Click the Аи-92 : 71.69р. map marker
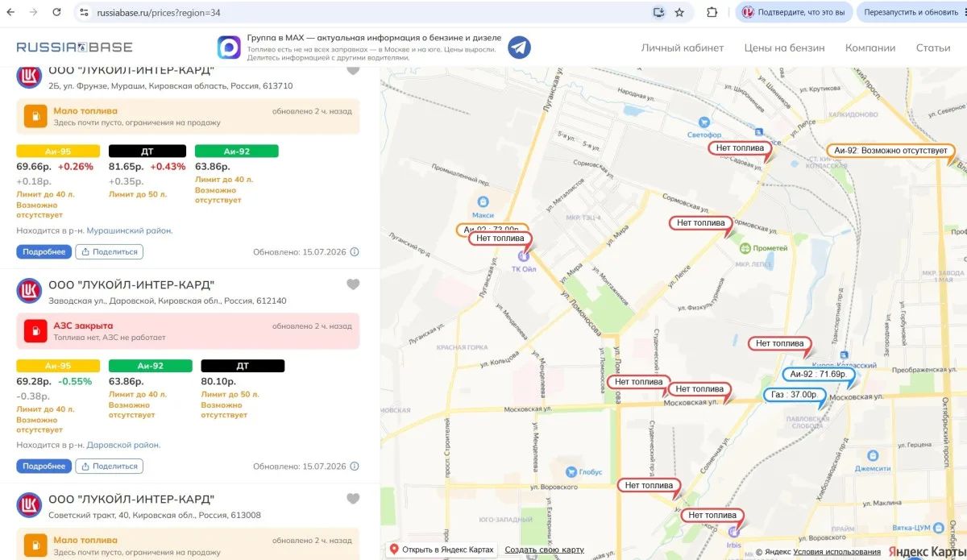 (x=817, y=374)
